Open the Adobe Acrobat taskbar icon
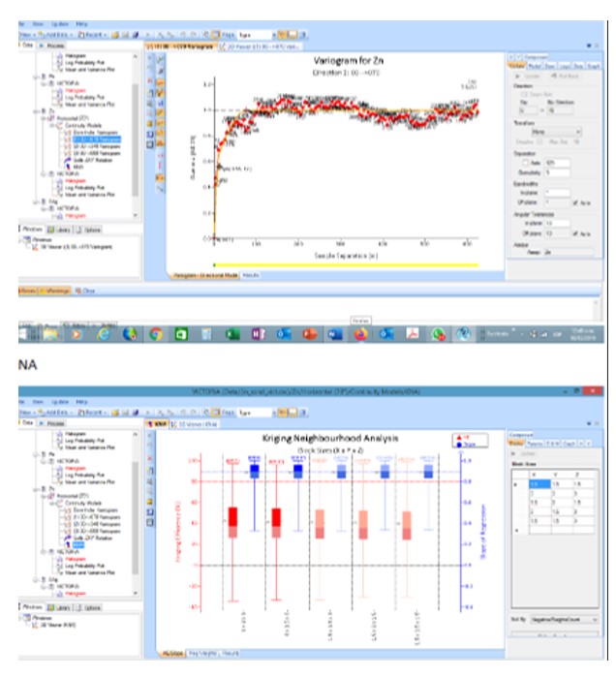 (x=412, y=334)
